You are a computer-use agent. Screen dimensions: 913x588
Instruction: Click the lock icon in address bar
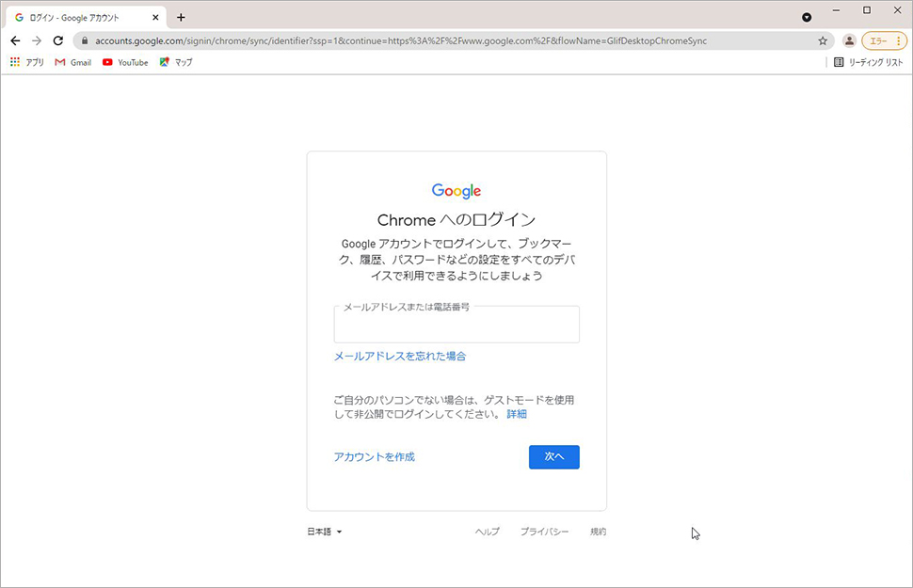click(85, 40)
